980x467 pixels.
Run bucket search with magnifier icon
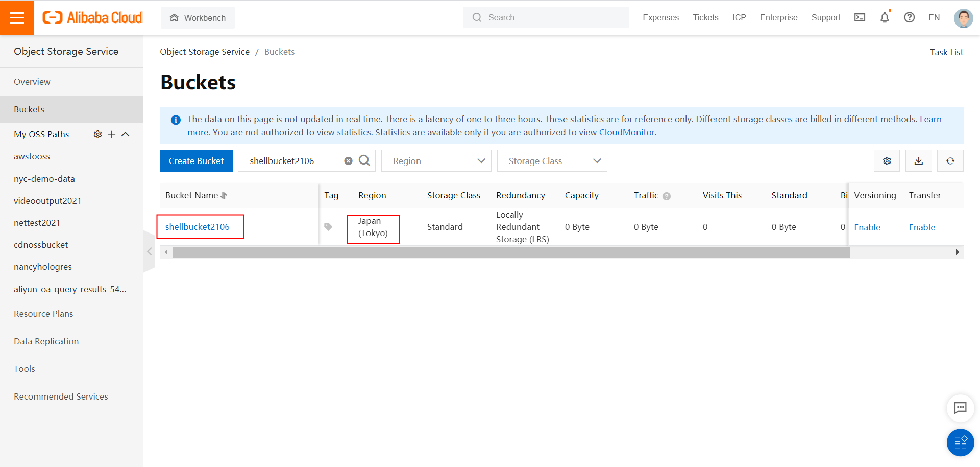point(364,160)
